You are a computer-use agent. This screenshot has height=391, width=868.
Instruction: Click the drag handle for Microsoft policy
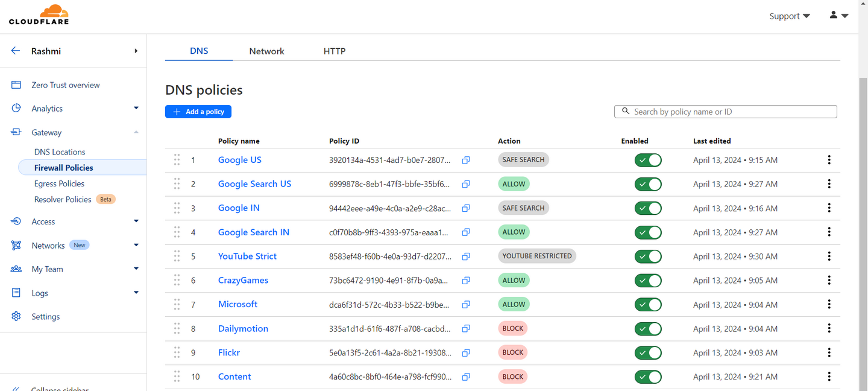point(177,304)
